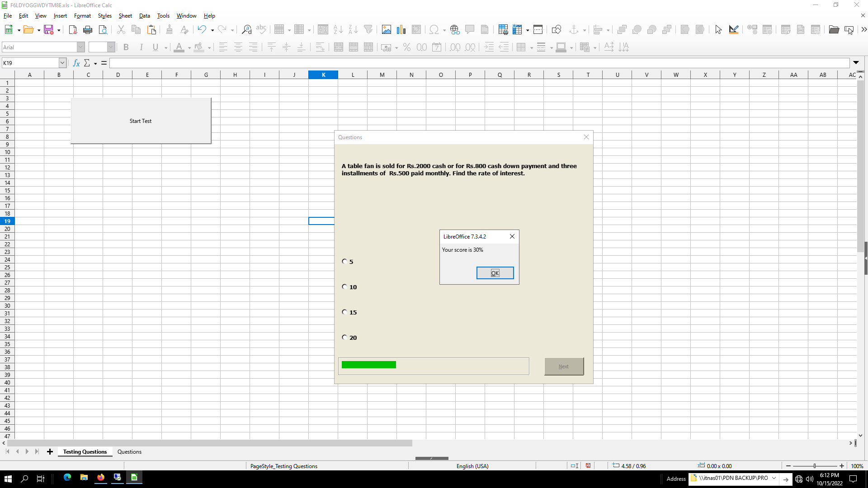Viewport: 868px width, 488px height.
Task: Insert a chart
Action: point(401,29)
